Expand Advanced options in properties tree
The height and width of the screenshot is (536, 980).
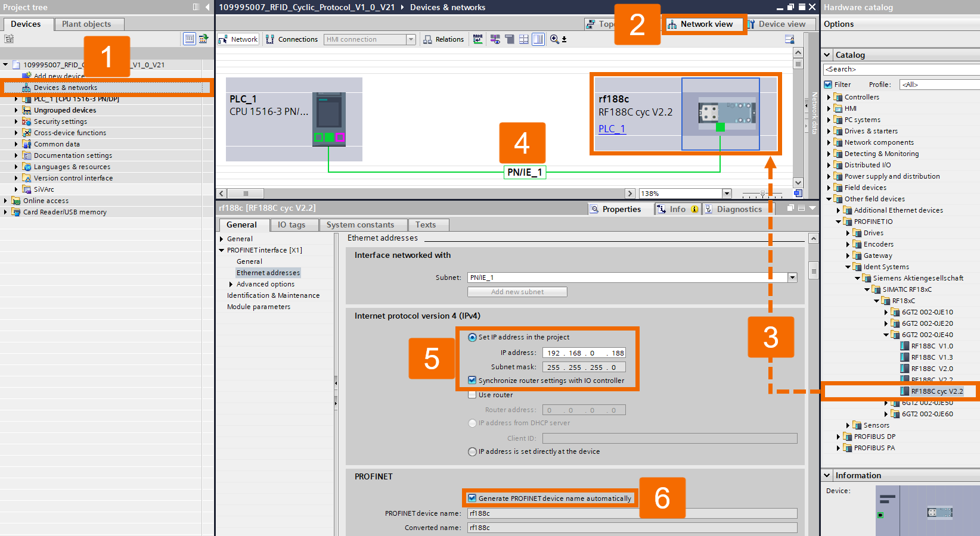click(231, 284)
